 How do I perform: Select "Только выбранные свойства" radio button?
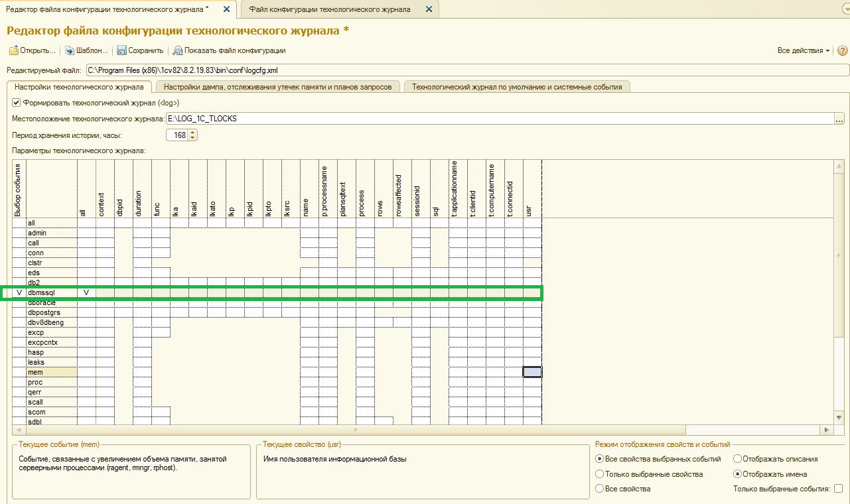click(600, 474)
